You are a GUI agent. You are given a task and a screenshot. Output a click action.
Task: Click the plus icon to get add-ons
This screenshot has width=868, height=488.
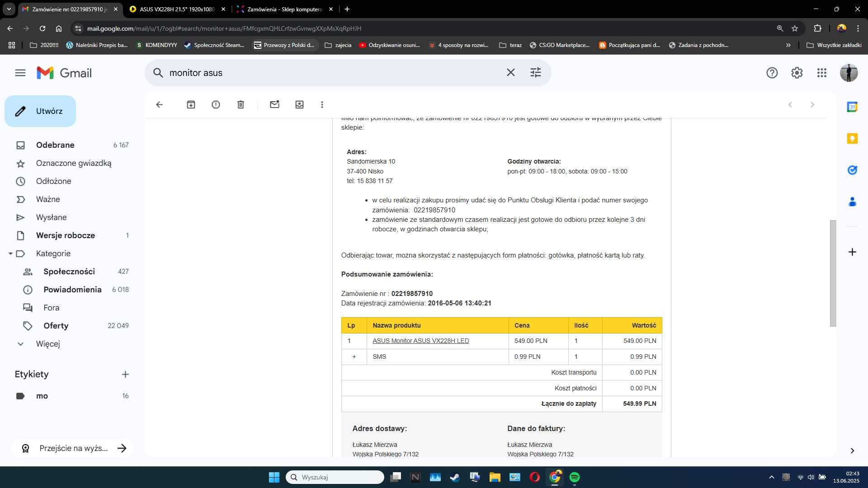pyautogui.click(x=852, y=252)
